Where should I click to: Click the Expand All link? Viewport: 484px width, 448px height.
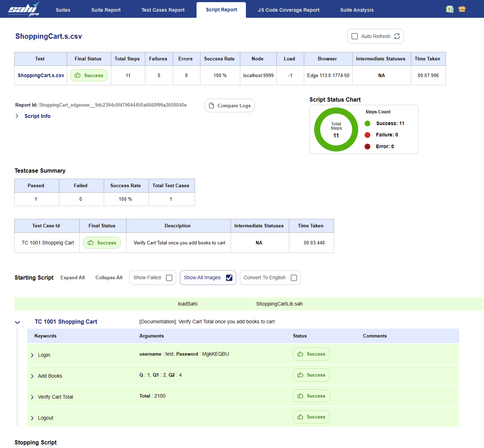72,278
